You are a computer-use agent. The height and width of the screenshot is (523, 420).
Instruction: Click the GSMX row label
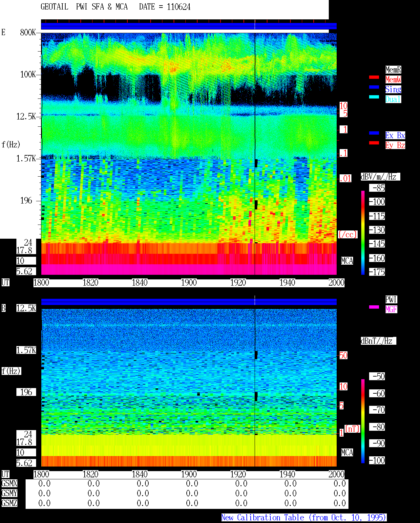click(9, 483)
